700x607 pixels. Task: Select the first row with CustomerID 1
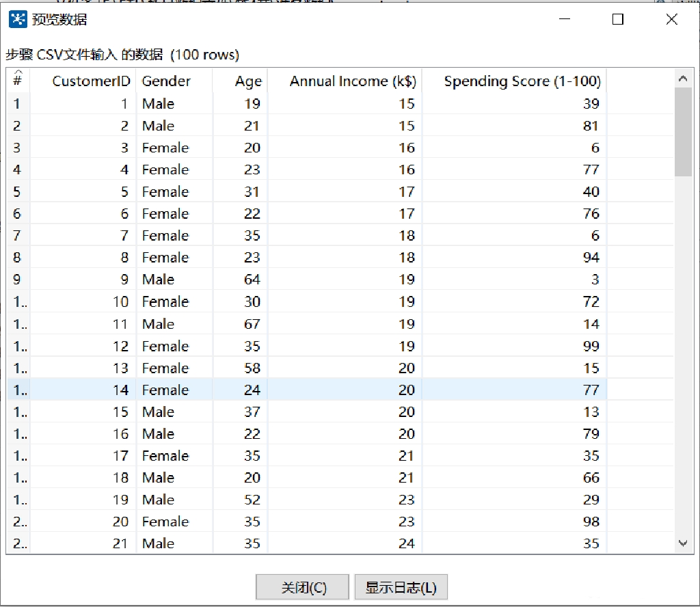pyautogui.click(x=273, y=103)
